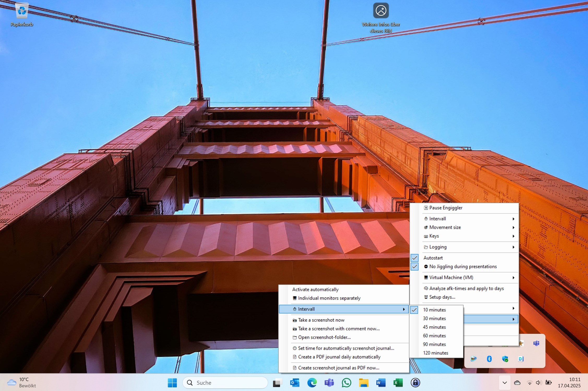Select Individual monitors separately
The image size is (588, 391).
pyautogui.click(x=344, y=298)
